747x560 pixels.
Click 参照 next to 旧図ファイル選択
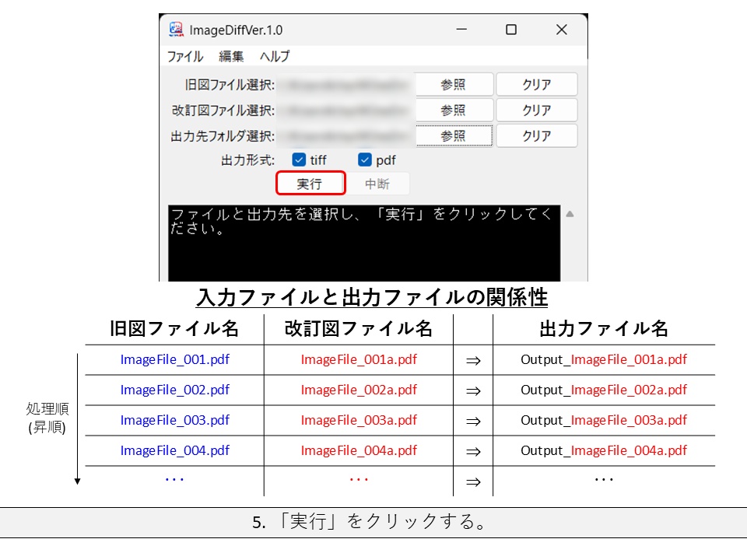click(x=453, y=83)
